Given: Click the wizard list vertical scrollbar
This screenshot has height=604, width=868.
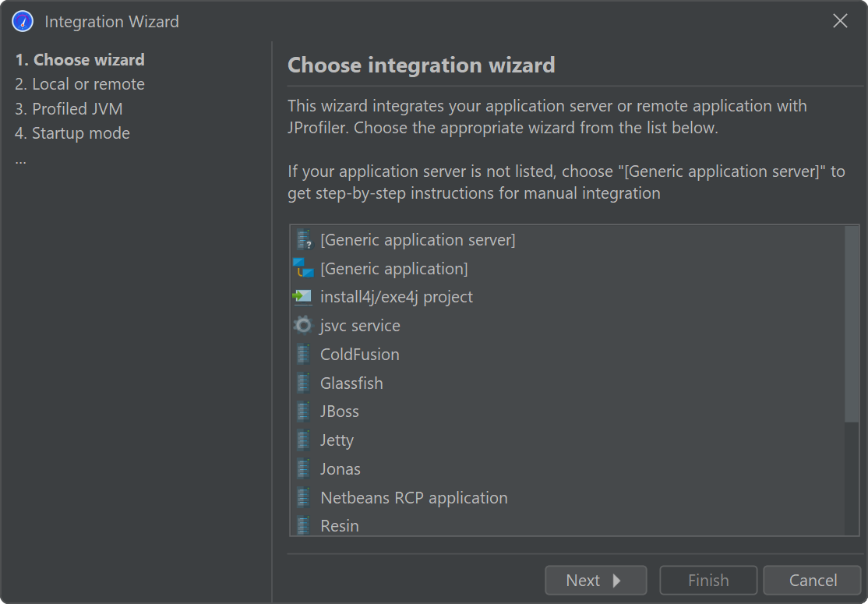Looking at the screenshot, I should click(x=852, y=324).
